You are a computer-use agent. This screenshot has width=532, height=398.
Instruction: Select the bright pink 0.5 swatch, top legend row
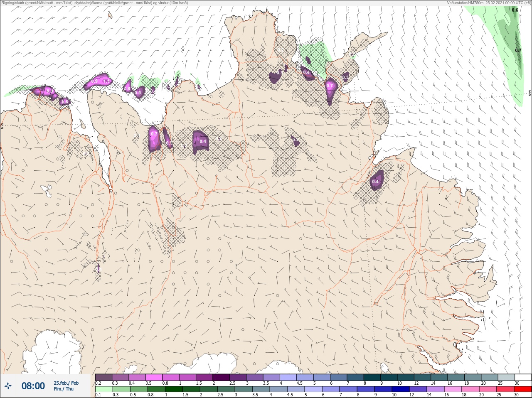point(154,377)
